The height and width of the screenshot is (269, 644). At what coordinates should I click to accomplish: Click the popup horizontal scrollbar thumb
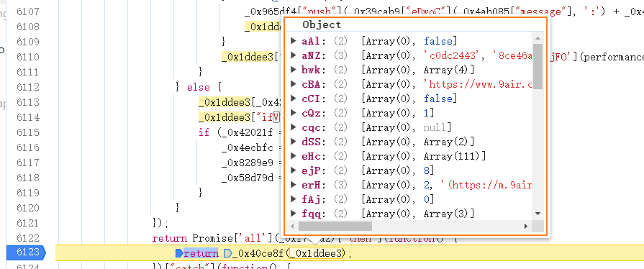coord(335,226)
